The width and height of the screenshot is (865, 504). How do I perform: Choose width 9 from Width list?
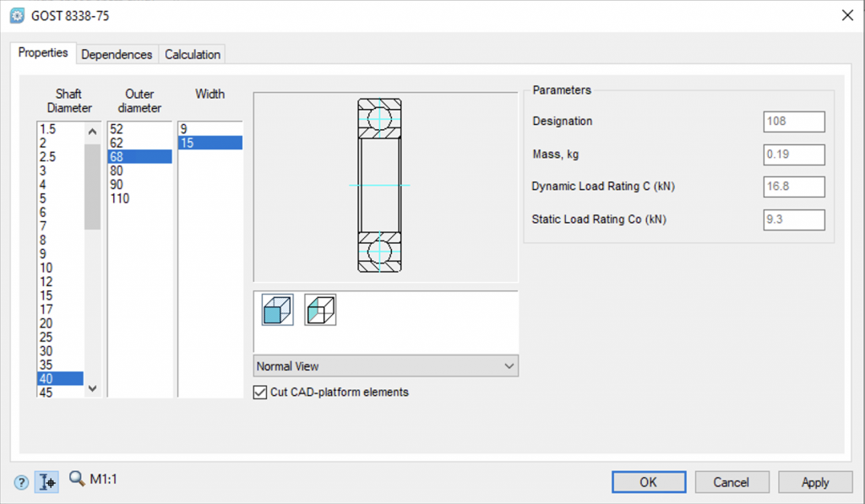[184, 129]
